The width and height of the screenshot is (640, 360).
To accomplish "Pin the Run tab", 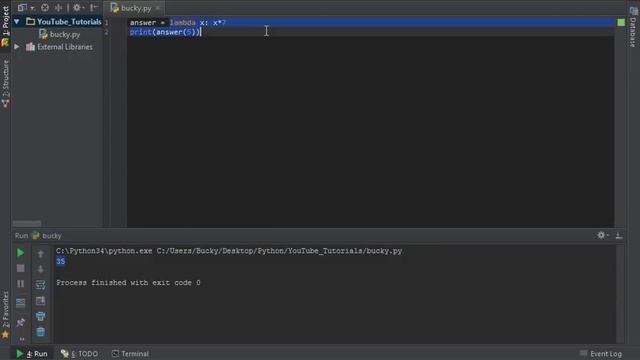I will click(x=20, y=322).
